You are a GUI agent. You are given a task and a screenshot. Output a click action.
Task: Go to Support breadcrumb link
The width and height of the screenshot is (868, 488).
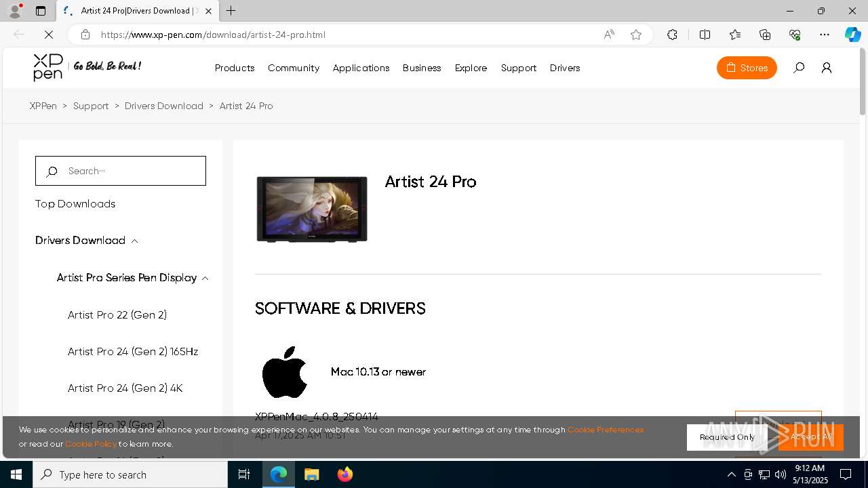tap(91, 106)
